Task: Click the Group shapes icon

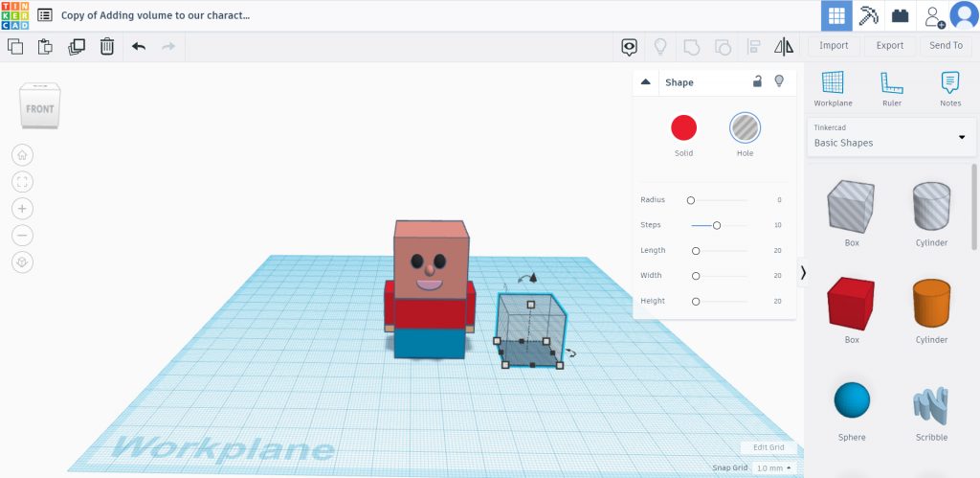Action: pyautogui.click(x=691, y=47)
